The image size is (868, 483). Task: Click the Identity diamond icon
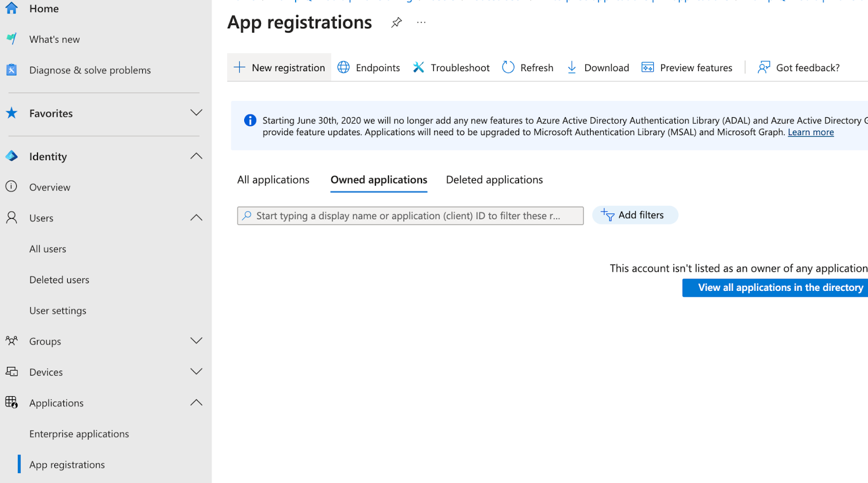pyautogui.click(x=11, y=156)
